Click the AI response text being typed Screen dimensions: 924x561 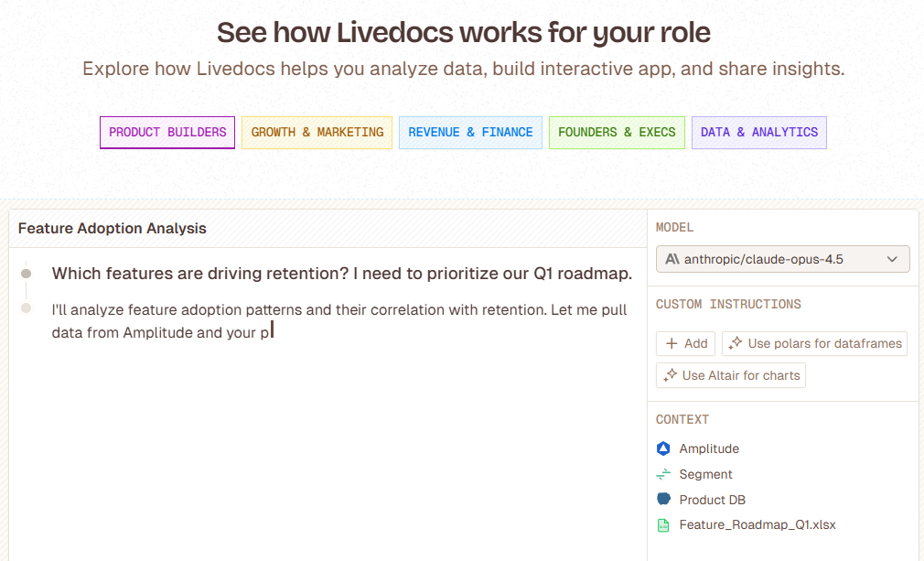coord(339,320)
